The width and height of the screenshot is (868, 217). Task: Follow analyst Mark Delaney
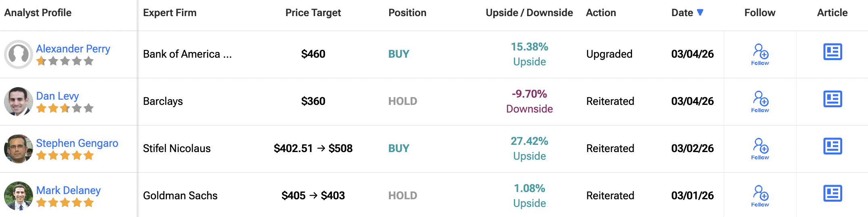point(760,196)
